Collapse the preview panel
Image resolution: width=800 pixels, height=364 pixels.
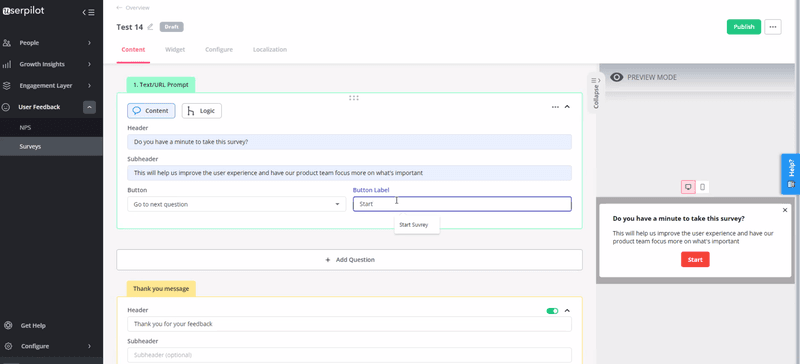click(x=595, y=93)
